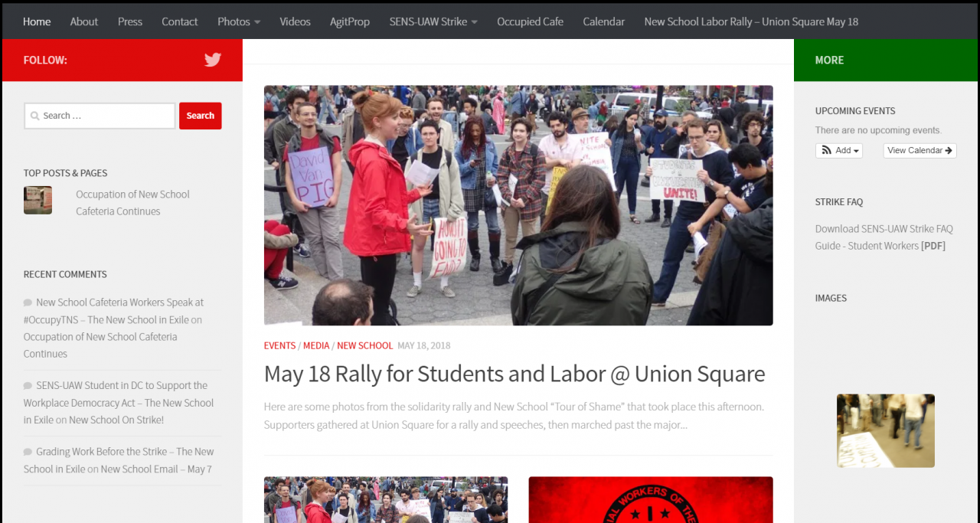The image size is (980, 523).
Task: Click the magnifier icon in search box
Action: click(x=34, y=116)
